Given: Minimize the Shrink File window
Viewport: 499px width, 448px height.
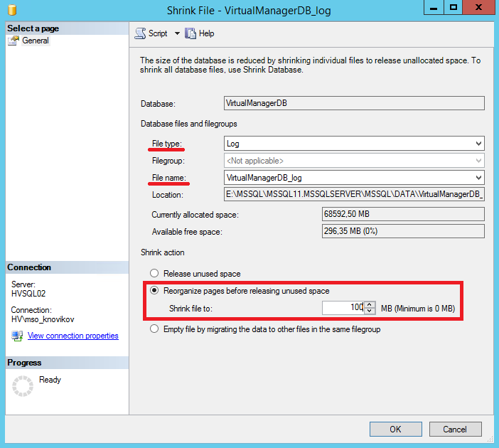Looking at the screenshot, I should (434, 7).
